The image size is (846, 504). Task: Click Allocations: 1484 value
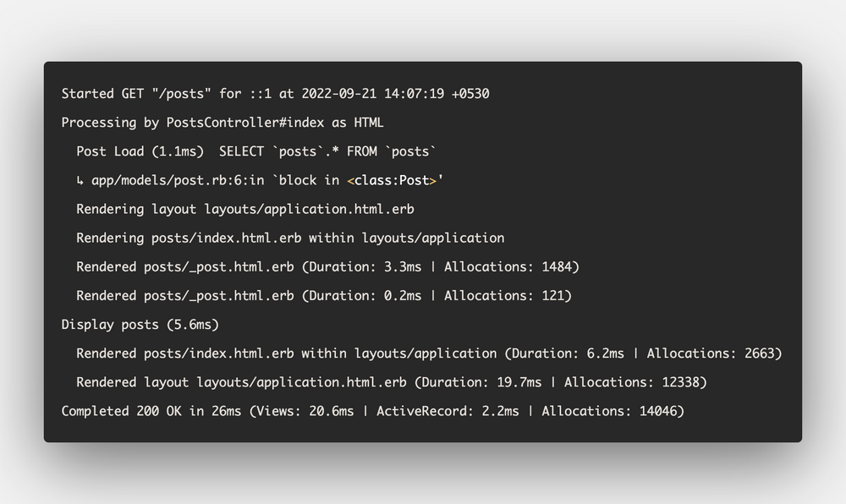coord(508,267)
